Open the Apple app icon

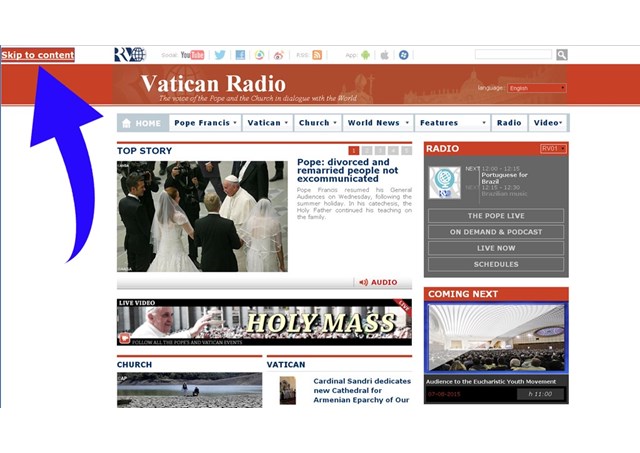[384, 55]
